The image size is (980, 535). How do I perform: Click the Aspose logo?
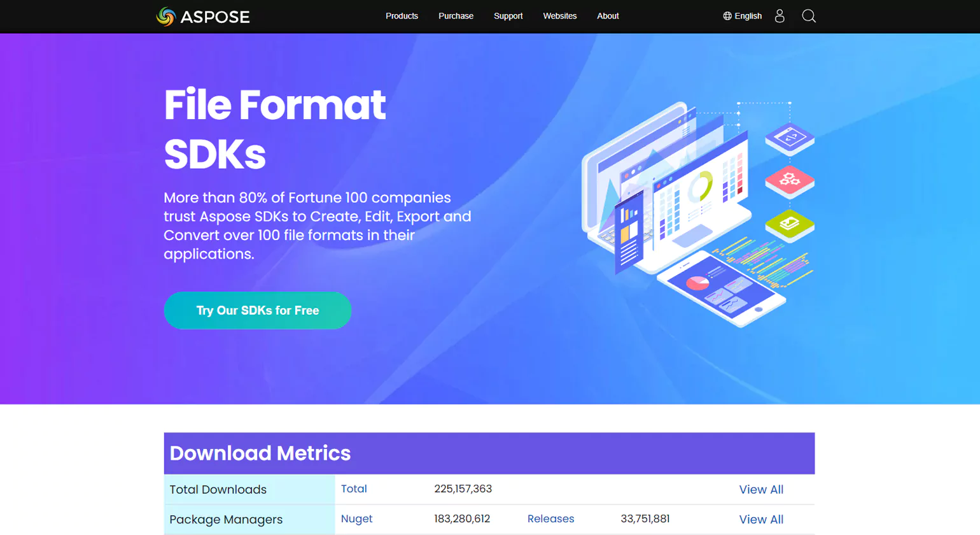(202, 17)
